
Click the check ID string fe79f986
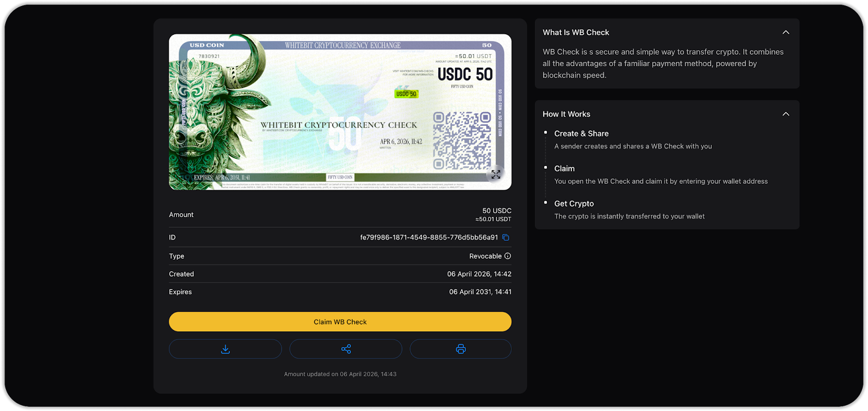tap(429, 237)
